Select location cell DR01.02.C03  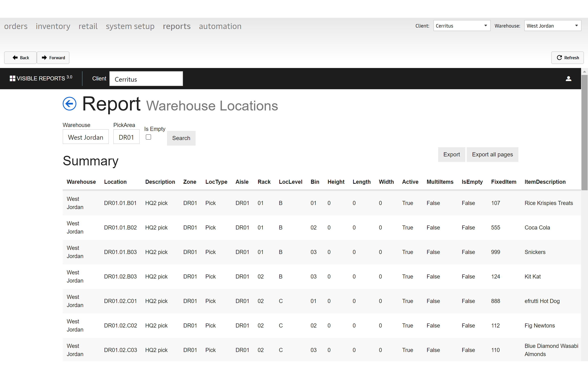120,350
